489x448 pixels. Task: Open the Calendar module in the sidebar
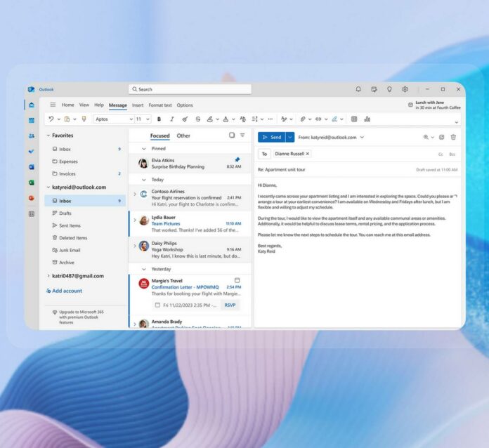tap(32, 120)
